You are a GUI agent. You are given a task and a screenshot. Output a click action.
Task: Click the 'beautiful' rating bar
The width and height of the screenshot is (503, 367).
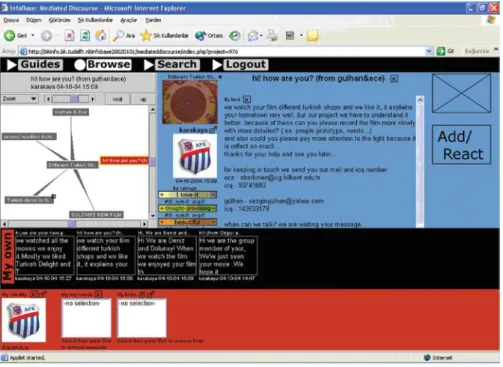[188, 222]
